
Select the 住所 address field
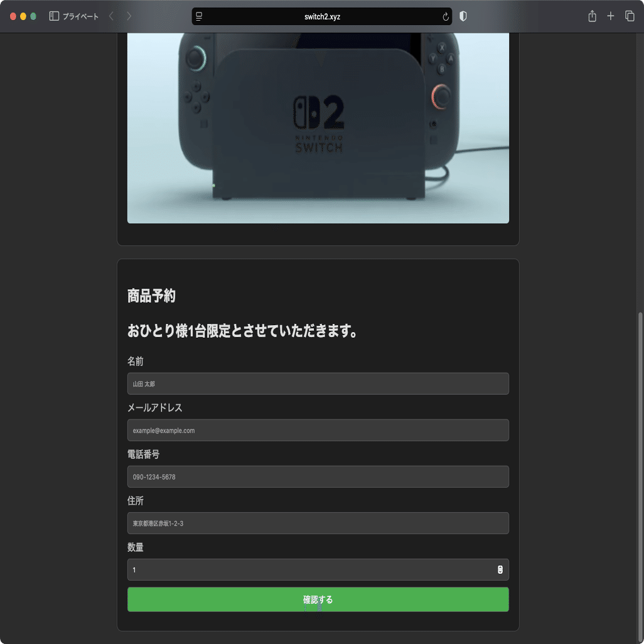tap(318, 523)
